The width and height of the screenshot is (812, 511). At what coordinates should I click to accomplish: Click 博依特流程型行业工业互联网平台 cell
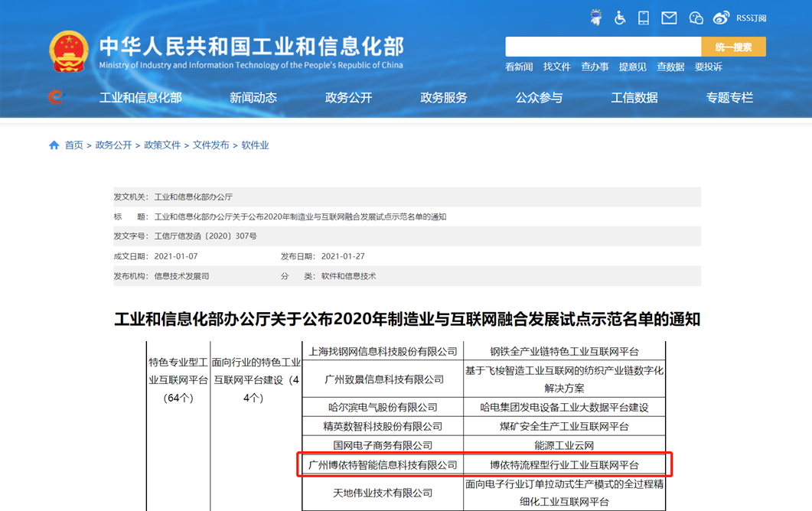565,465
